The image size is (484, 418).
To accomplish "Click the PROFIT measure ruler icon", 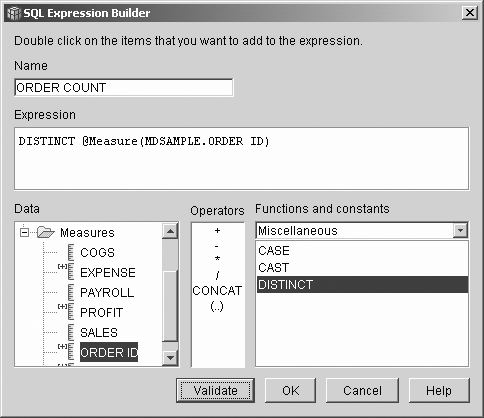I will pyautogui.click(x=71, y=312).
